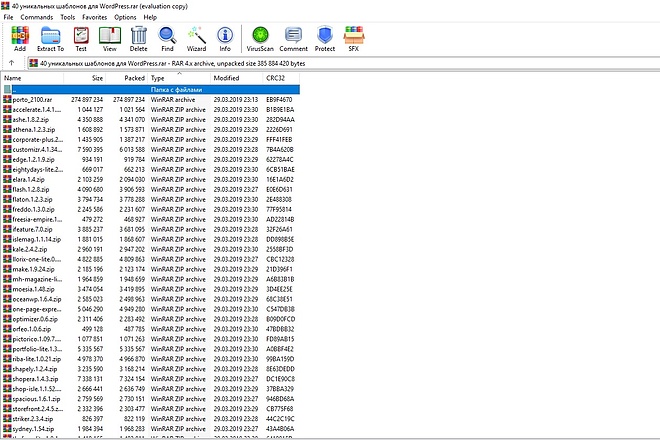Select the elara.1.4.zip file
This screenshot has width=660, height=440.
(x=28, y=179)
